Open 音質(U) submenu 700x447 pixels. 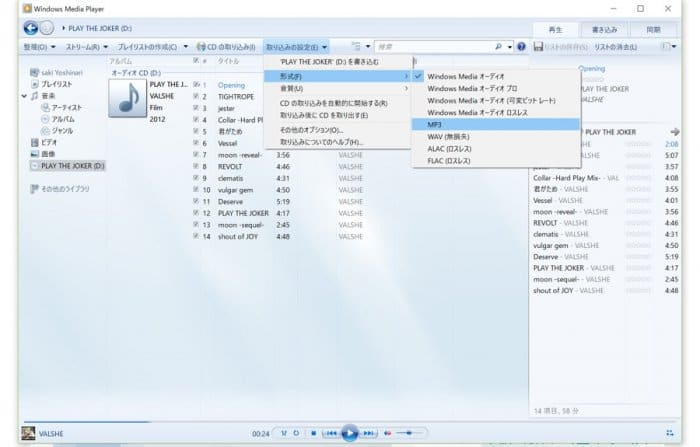pyautogui.click(x=338, y=88)
